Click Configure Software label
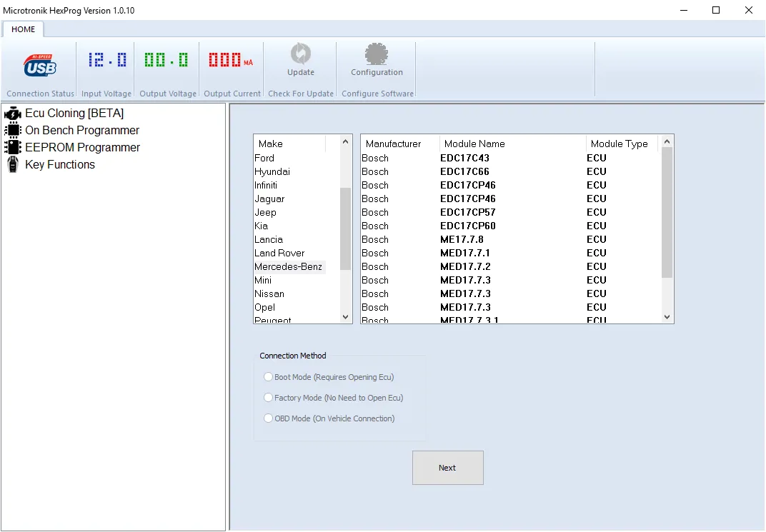 coord(377,94)
